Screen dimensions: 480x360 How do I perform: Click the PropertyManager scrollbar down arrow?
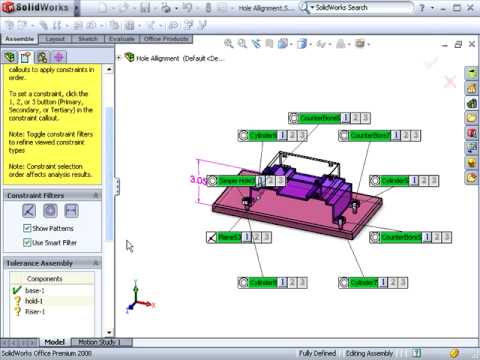109,332
